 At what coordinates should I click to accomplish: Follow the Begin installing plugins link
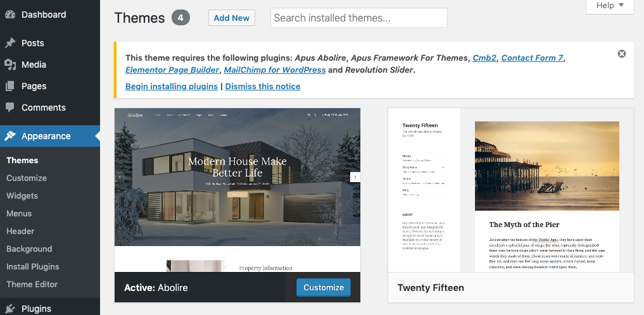[x=172, y=87]
